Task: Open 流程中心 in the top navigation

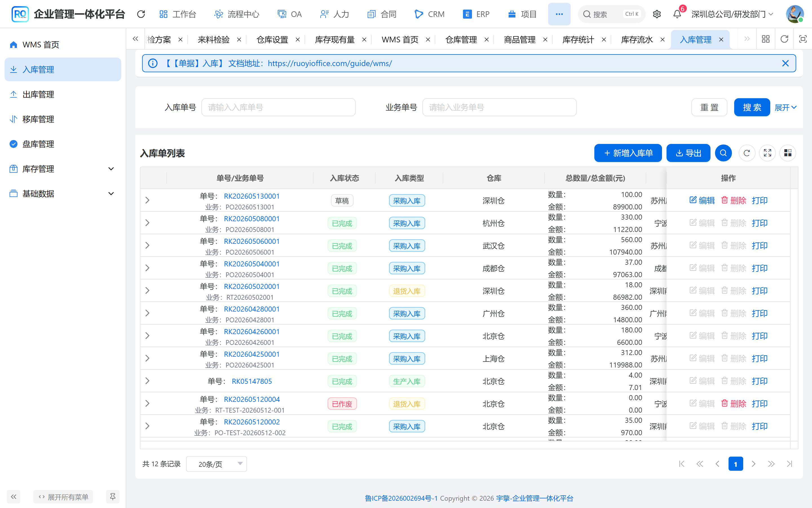Action: click(237, 14)
